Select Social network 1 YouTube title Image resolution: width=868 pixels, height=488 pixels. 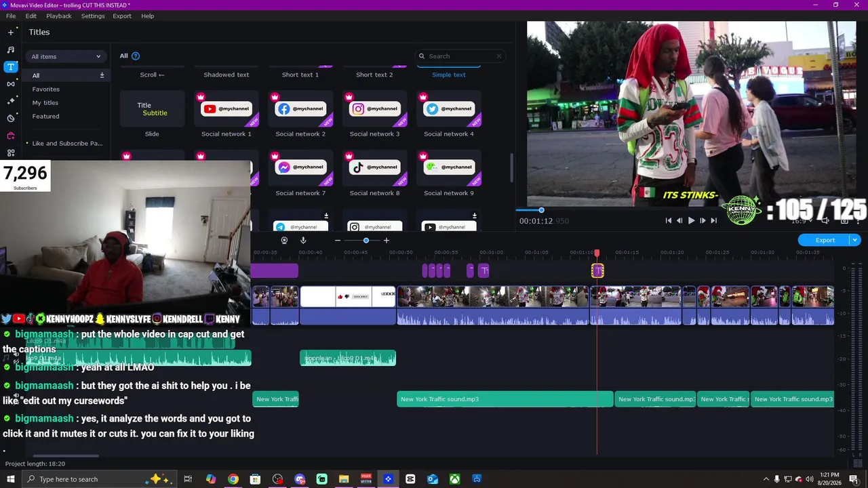click(226, 109)
